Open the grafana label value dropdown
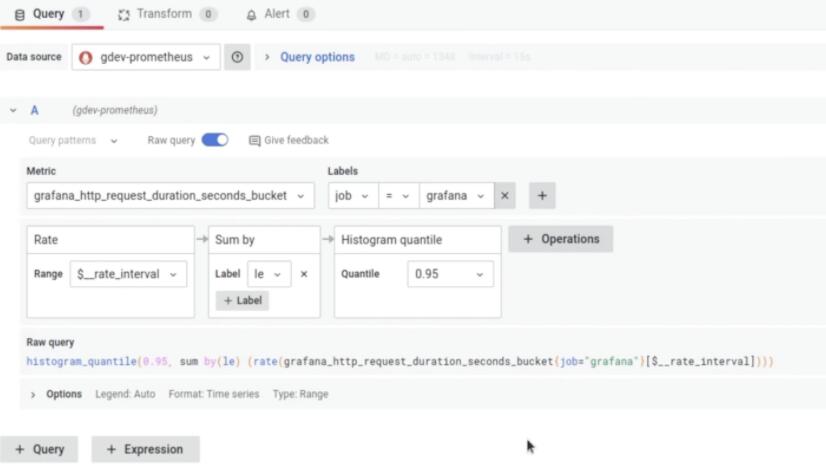 click(x=456, y=195)
